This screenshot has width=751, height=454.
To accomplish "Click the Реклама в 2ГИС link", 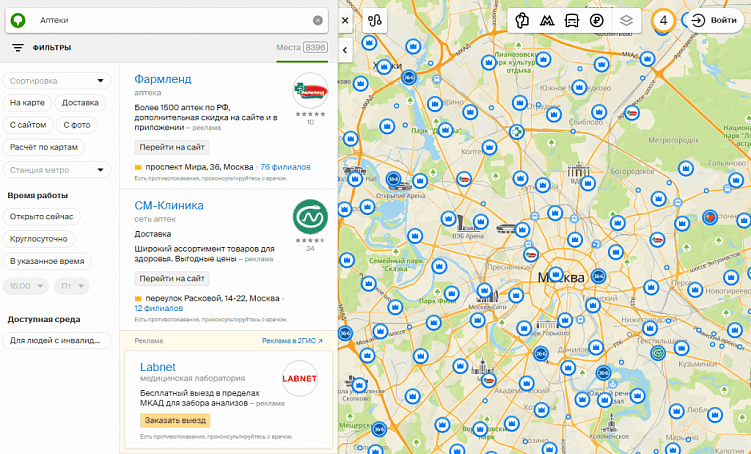I will tap(292, 340).
